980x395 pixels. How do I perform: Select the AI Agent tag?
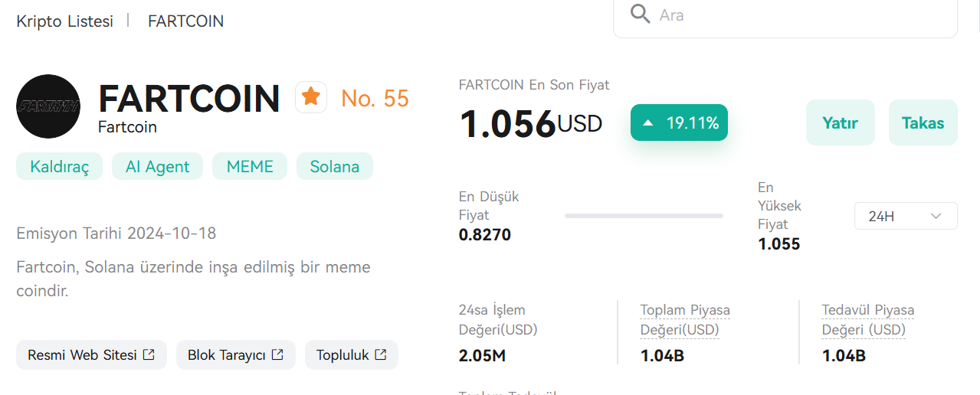coord(157,166)
